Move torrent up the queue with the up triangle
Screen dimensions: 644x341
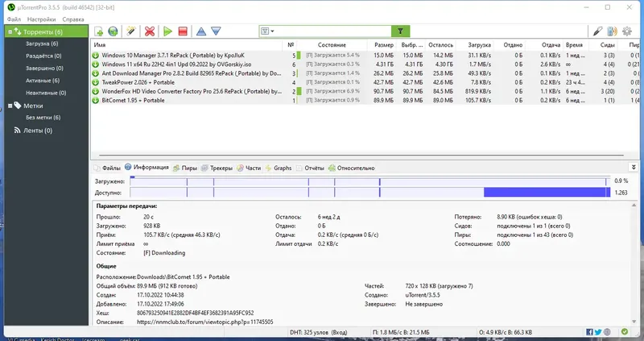coord(200,31)
